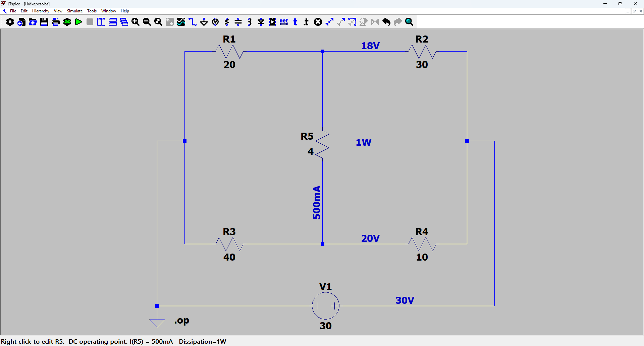Screen dimensions: 644x346
Task: Choose the Capacitor placement tool
Action: (238, 22)
